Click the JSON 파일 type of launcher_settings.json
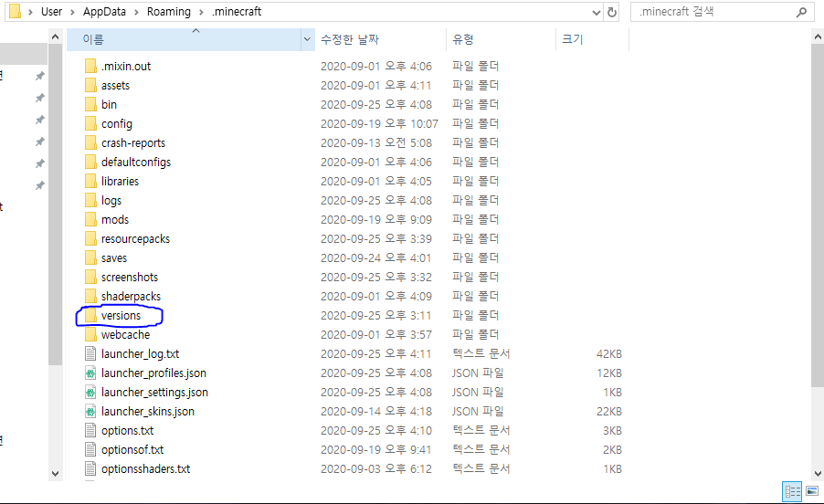The height and width of the screenshot is (504, 824). pyautogui.click(x=478, y=393)
